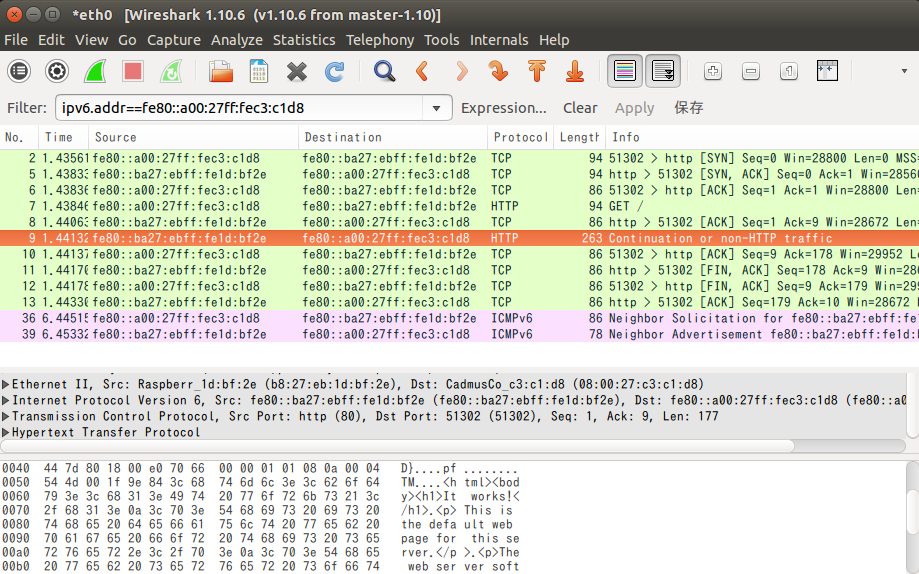919x574 pixels.
Task: Open the Statistics menu
Action: 304,40
